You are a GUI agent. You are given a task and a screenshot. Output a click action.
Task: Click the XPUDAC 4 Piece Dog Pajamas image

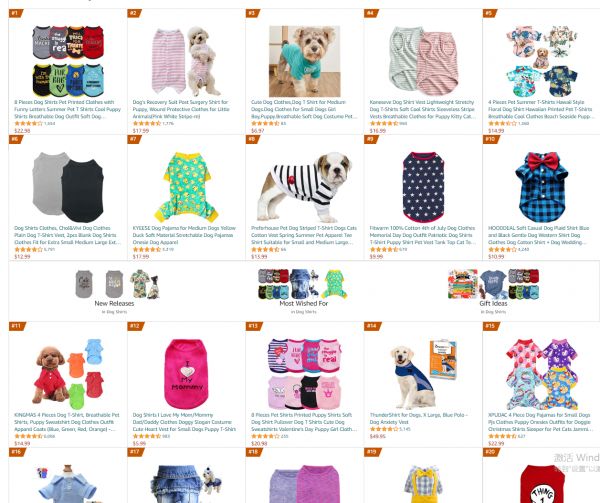point(541,374)
